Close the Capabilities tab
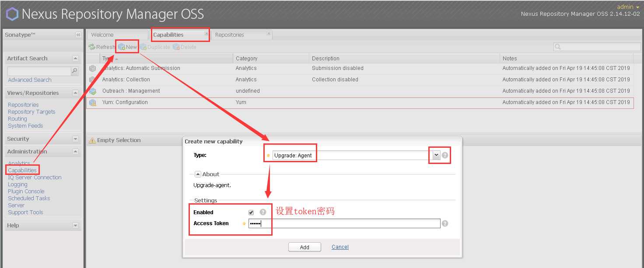The height and width of the screenshot is (268, 644). (x=206, y=33)
